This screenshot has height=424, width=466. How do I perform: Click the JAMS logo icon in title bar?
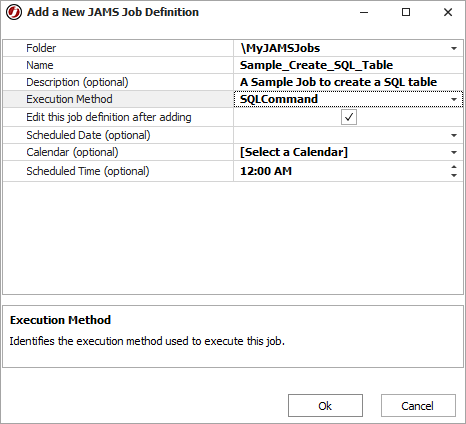point(14,12)
